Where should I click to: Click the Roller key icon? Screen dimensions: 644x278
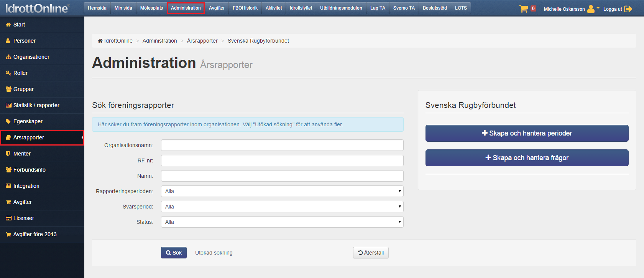tap(8, 73)
